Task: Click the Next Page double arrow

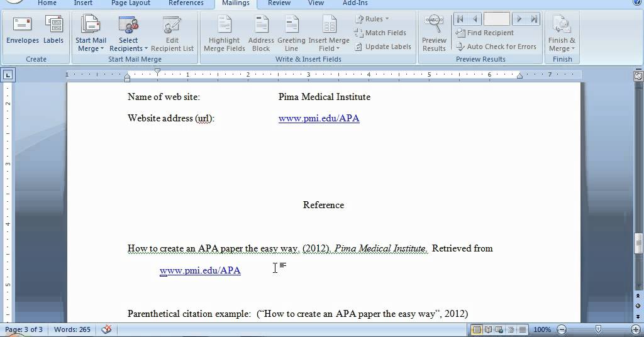Action: 638,317
